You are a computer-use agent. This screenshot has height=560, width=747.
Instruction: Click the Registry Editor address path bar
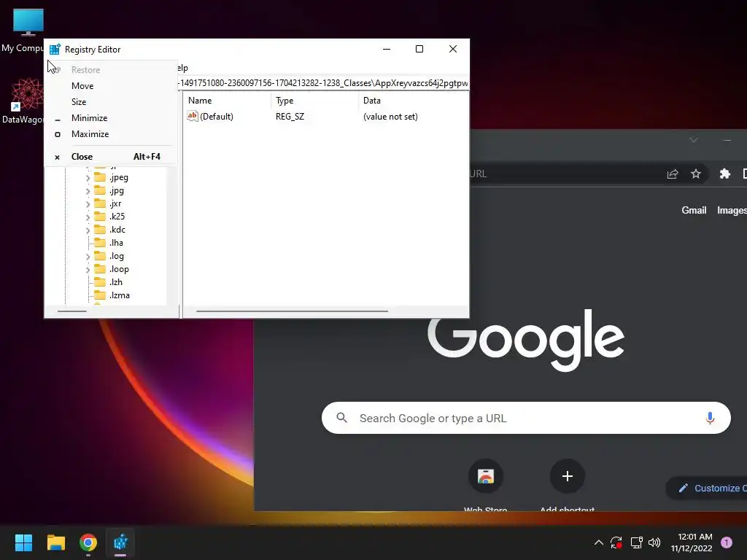point(323,83)
